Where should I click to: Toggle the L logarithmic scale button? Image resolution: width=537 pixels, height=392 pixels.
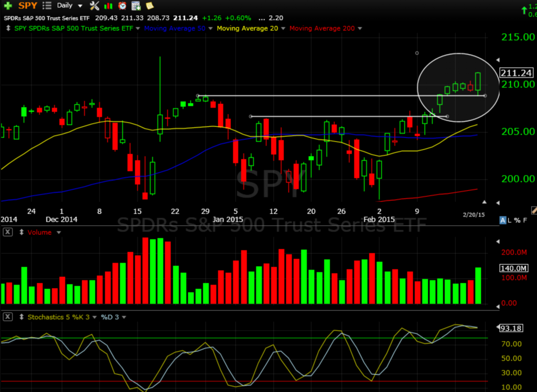click(x=510, y=220)
